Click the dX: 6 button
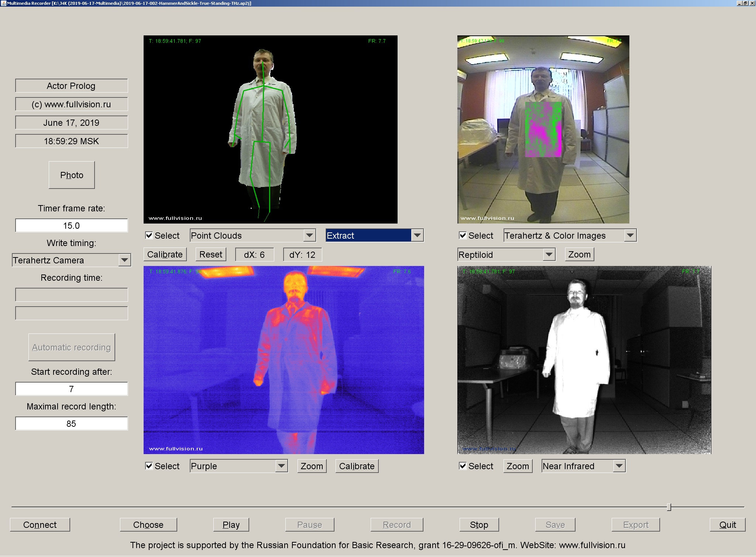 tap(254, 254)
